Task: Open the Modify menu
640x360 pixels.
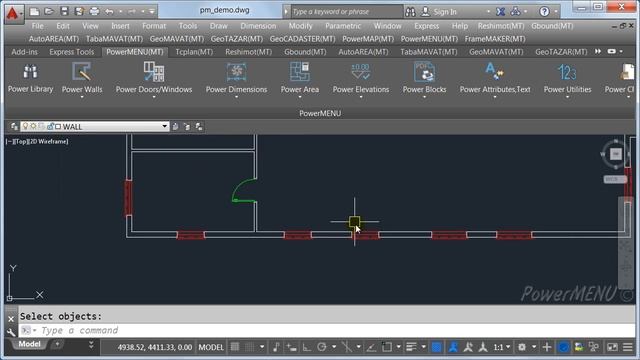Action: [300, 26]
